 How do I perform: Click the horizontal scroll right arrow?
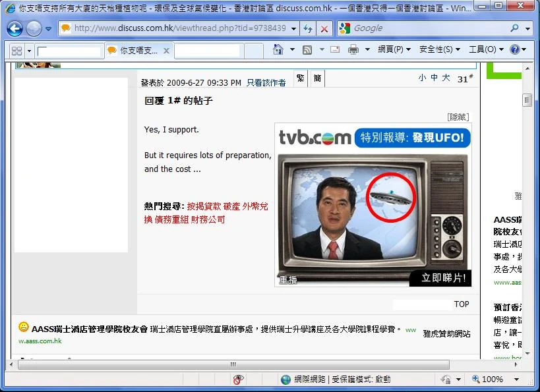click(x=516, y=364)
